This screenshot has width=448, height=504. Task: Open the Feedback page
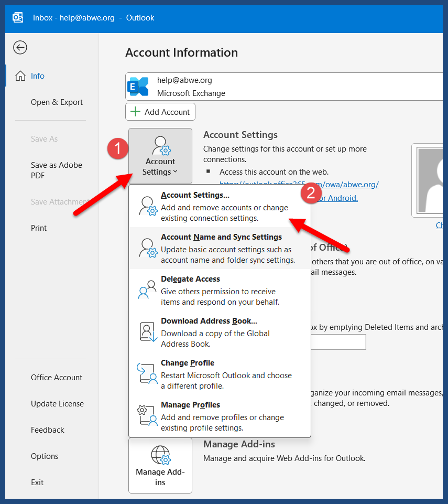(x=48, y=430)
